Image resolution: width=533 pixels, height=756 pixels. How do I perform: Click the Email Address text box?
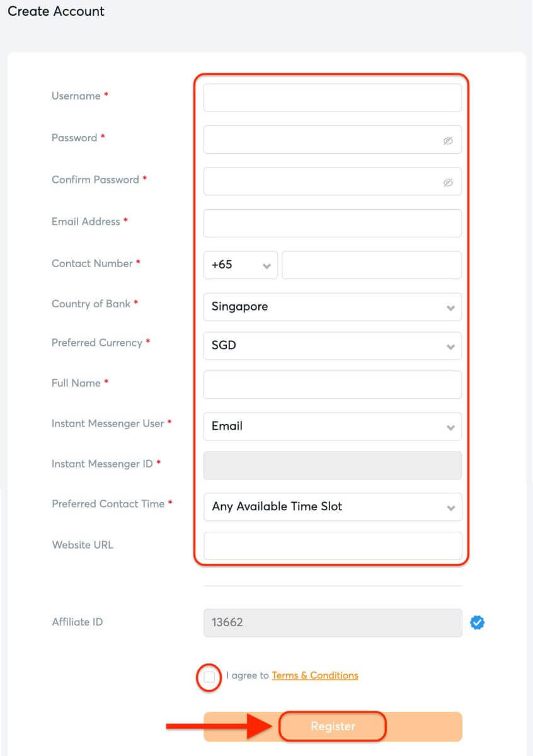tap(332, 224)
